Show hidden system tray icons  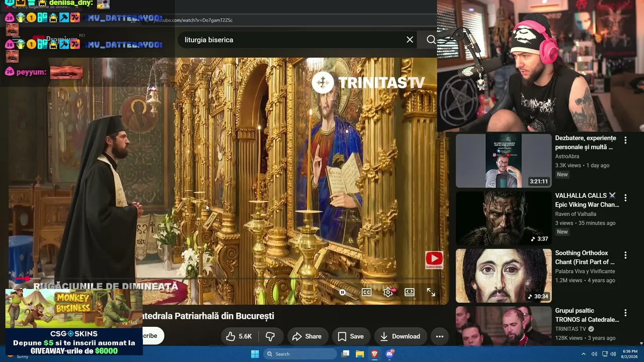pyautogui.click(x=584, y=354)
